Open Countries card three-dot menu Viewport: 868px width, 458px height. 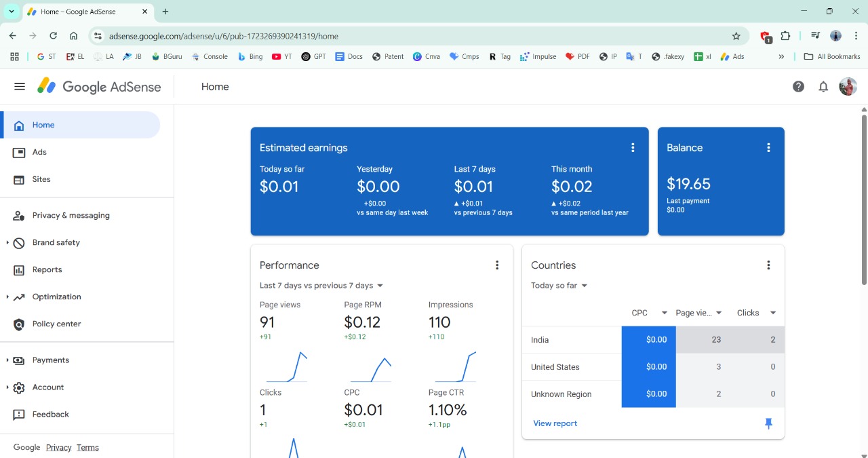[768, 265]
